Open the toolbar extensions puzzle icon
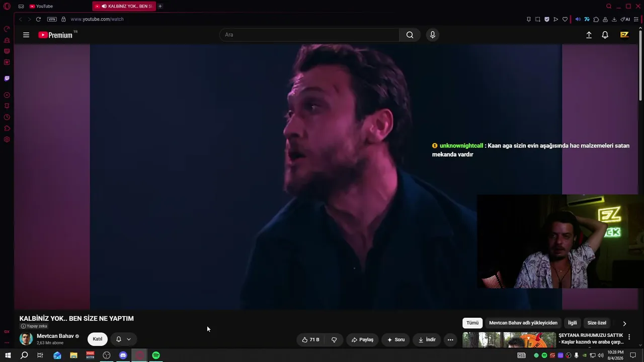644x362 pixels. coord(596,19)
